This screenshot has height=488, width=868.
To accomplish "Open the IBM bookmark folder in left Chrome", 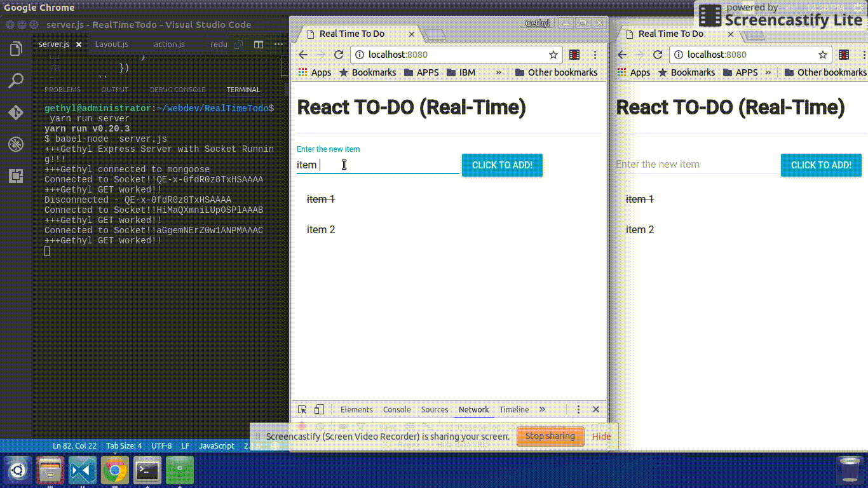I will click(x=461, y=72).
